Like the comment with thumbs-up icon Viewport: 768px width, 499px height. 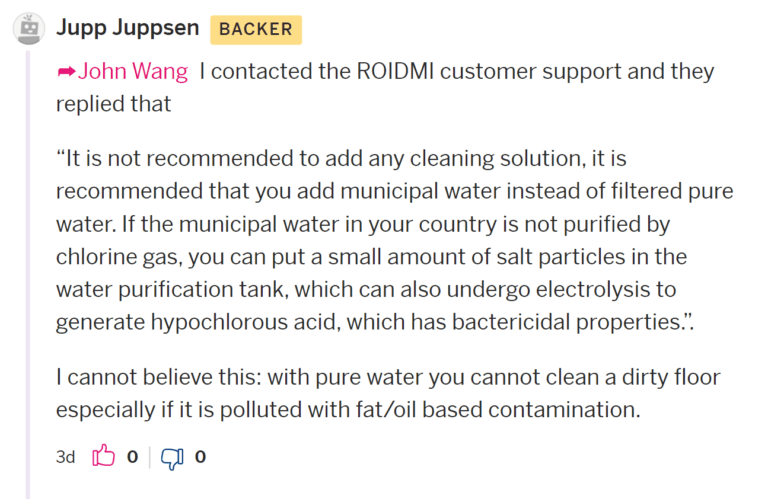pyautogui.click(x=103, y=456)
